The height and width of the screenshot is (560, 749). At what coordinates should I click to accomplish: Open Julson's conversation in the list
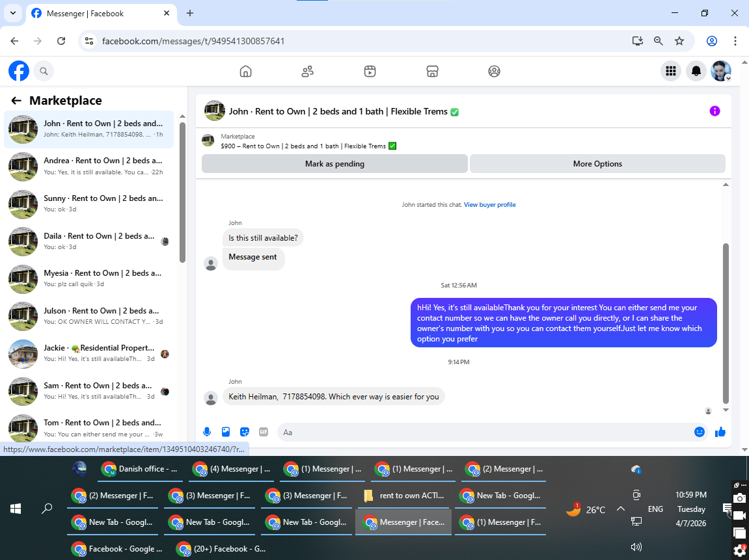pos(89,316)
